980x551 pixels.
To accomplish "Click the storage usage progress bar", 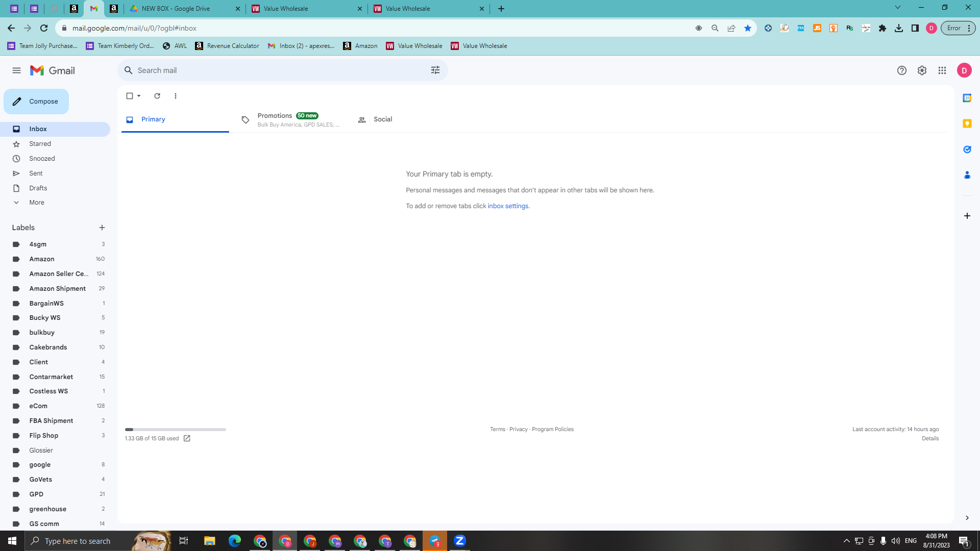I will 176,430.
